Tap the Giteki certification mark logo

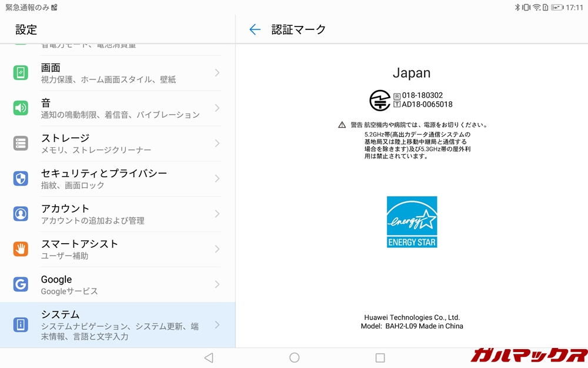(x=380, y=100)
